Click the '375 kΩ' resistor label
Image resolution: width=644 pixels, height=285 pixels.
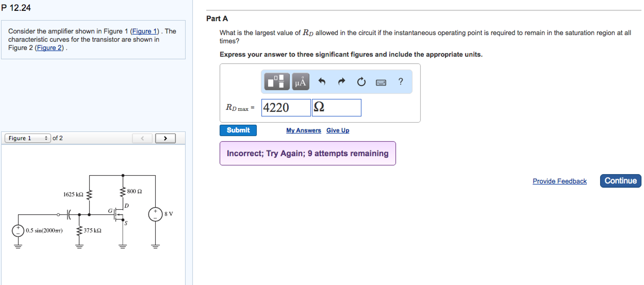point(93,231)
